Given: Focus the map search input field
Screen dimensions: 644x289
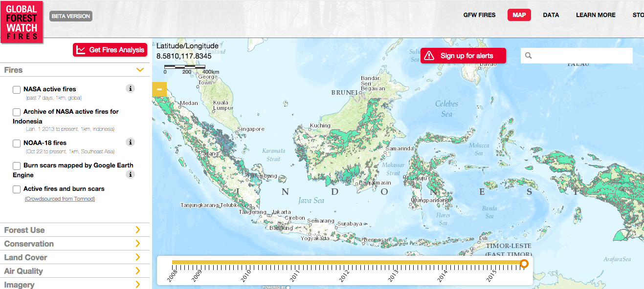Looking at the screenshot, I should pos(577,56).
